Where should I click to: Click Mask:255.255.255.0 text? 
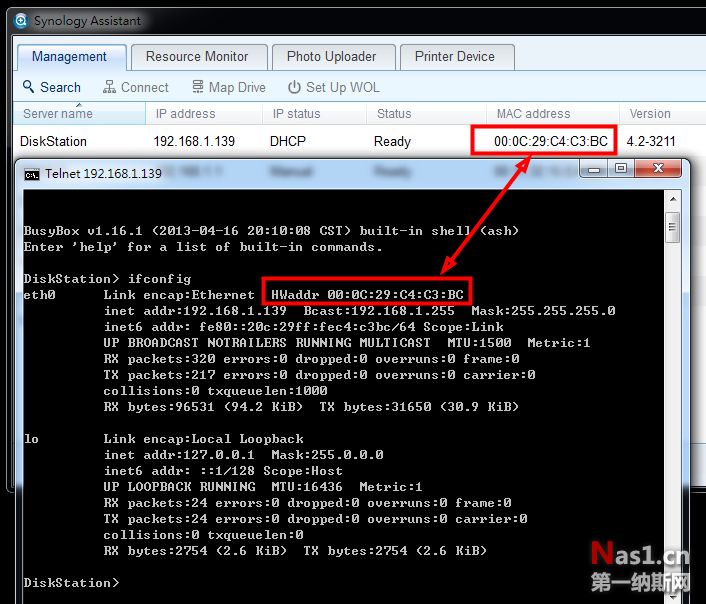(543, 310)
